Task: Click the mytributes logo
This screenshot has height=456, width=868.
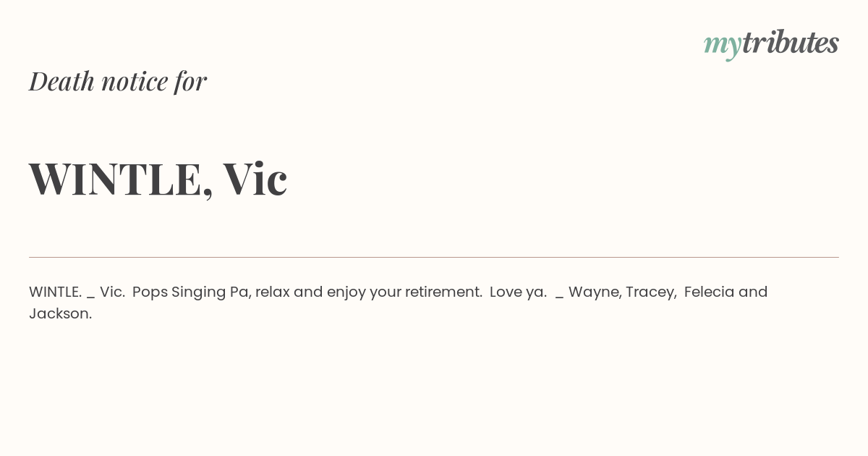Action: [x=771, y=43]
